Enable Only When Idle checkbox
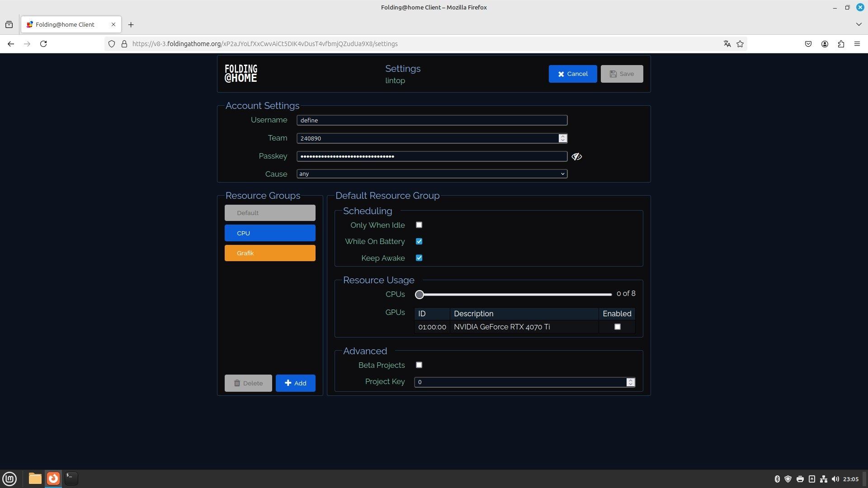This screenshot has height=488, width=868. [x=419, y=225]
